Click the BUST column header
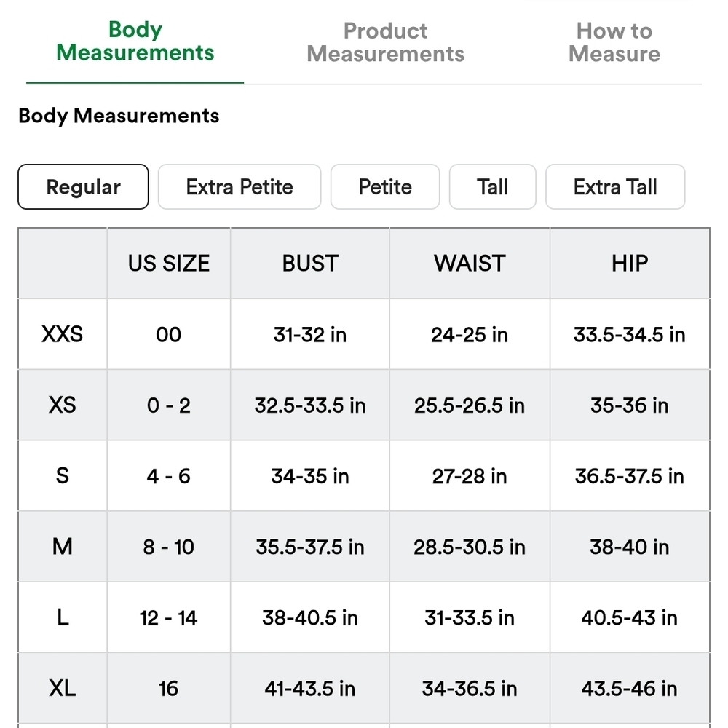Viewport: 728px width, 728px height. coord(310,264)
